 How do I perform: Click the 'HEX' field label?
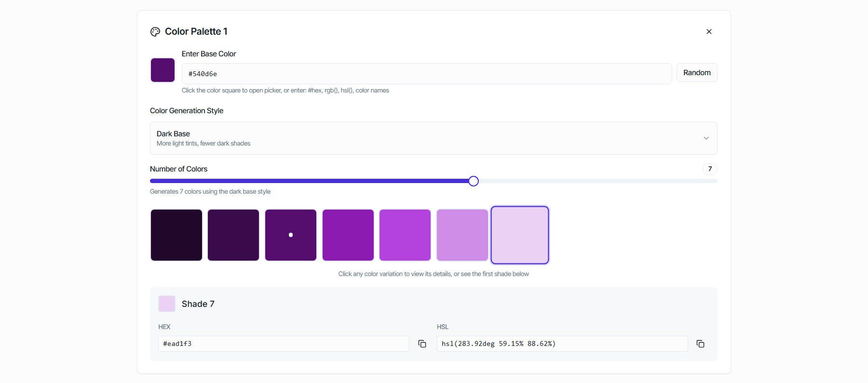point(164,327)
